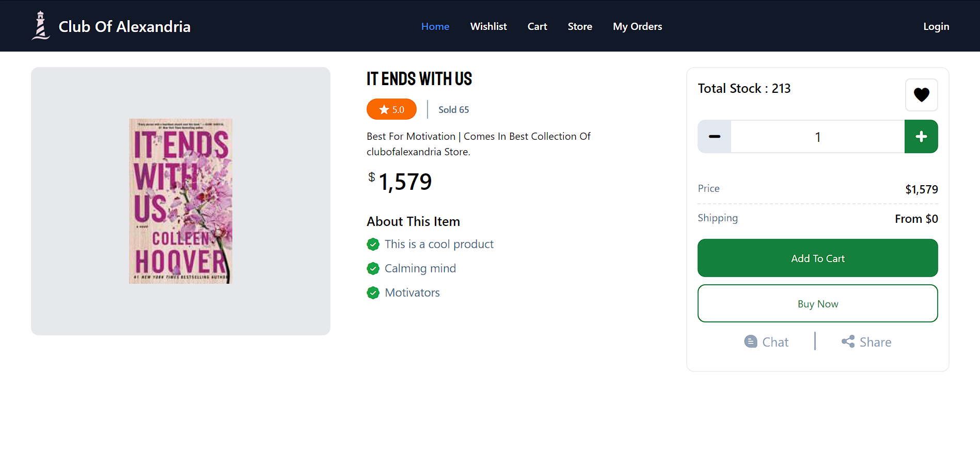Click green check beside 'Calming mind'

[373, 269]
